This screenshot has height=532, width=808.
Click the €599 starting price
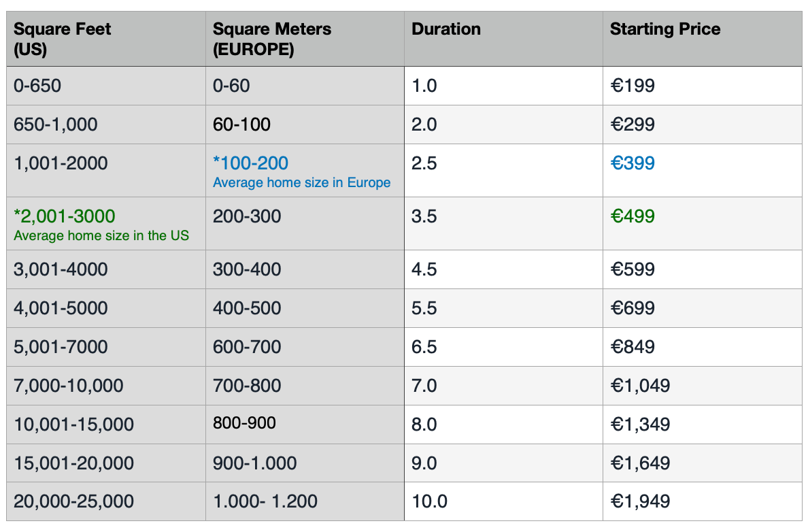click(x=633, y=269)
